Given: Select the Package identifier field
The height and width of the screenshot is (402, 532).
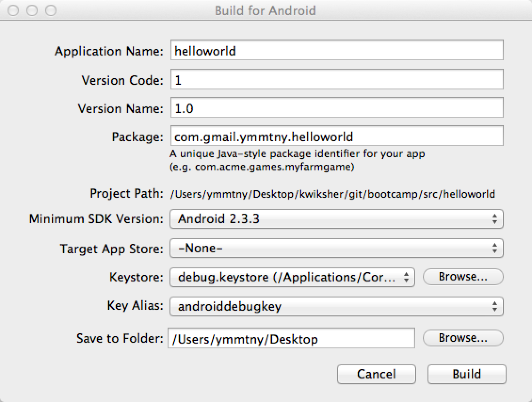Looking at the screenshot, I should [x=337, y=136].
